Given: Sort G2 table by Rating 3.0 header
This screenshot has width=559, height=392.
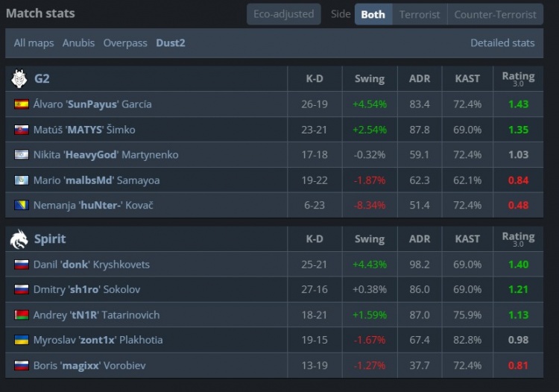Looking at the screenshot, I should (518, 78).
